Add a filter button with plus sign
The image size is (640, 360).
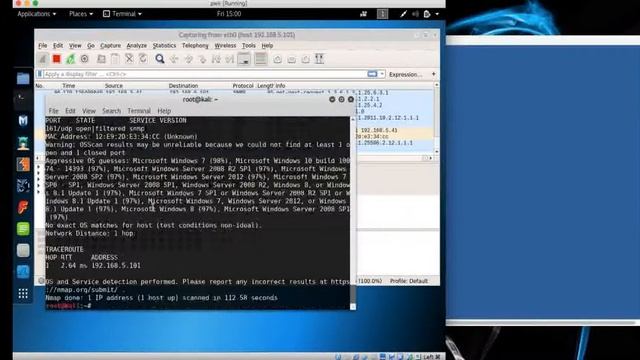(433, 74)
